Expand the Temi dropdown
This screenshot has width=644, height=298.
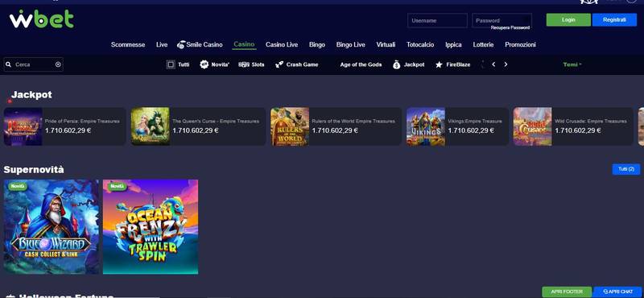[x=572, y=64]
